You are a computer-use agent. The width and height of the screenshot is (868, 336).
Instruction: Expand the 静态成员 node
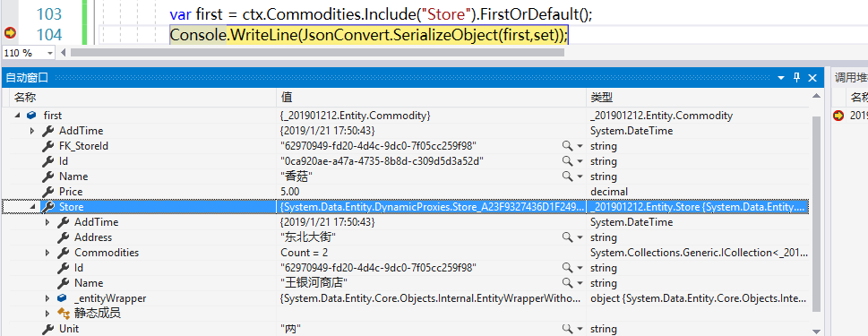point(47,314)
